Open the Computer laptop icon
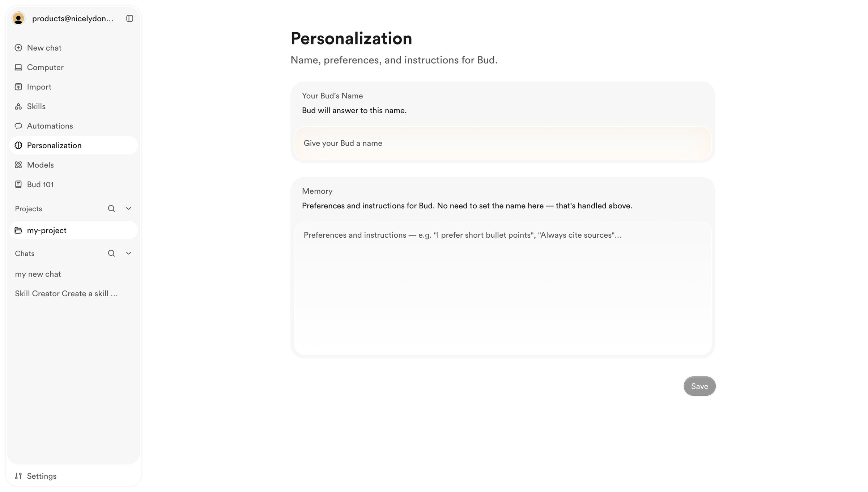This screenshot has height=492, width=868. [18, 67]
